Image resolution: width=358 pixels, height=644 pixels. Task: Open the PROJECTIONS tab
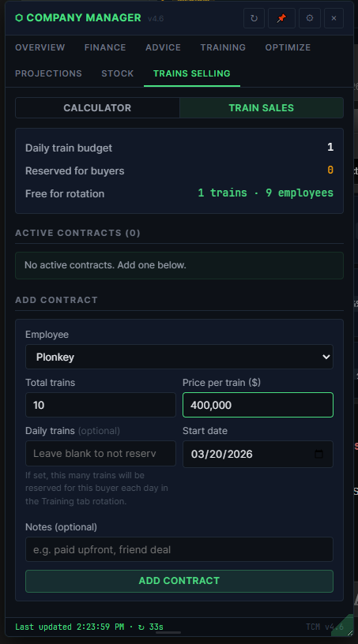(48, 73)
